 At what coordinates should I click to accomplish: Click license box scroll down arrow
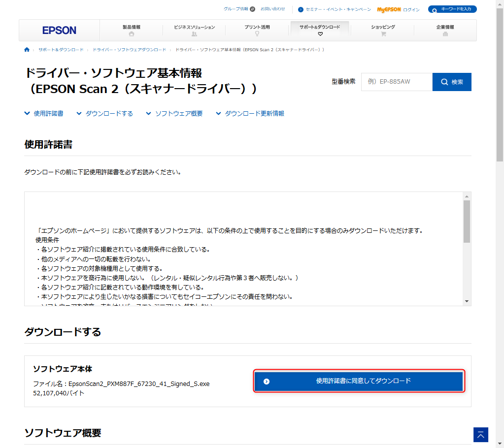467,301
